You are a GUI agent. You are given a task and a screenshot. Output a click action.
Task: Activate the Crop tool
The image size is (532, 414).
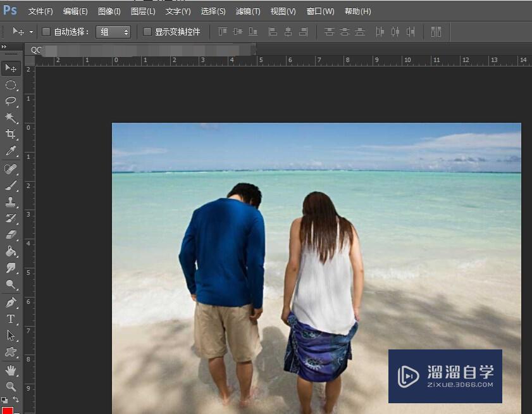[x=11, y=134]
